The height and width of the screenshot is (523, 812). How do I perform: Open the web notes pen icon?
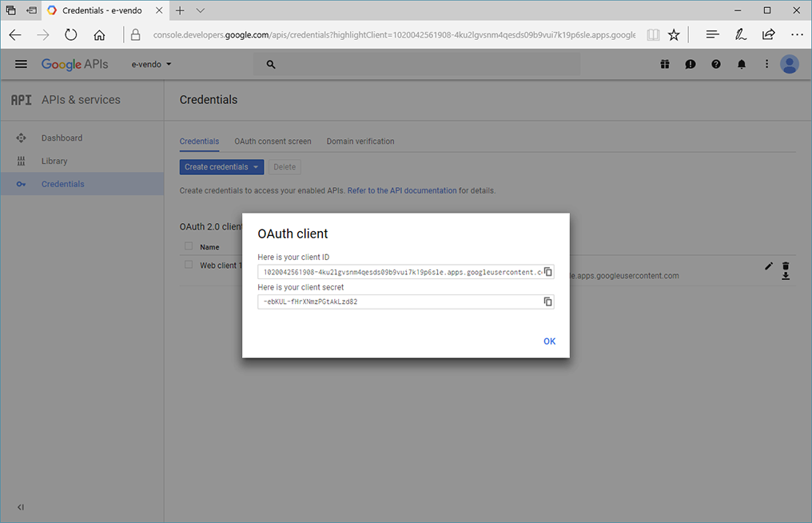pyautogui.click(x=741, y=34)
